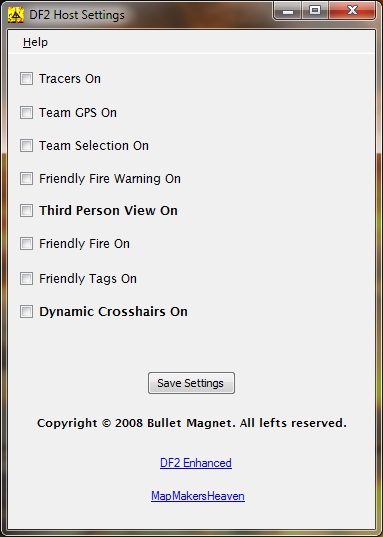Screen dimensions: 383x537
Task: Click the Save Settings button
Action: point(191,383)
